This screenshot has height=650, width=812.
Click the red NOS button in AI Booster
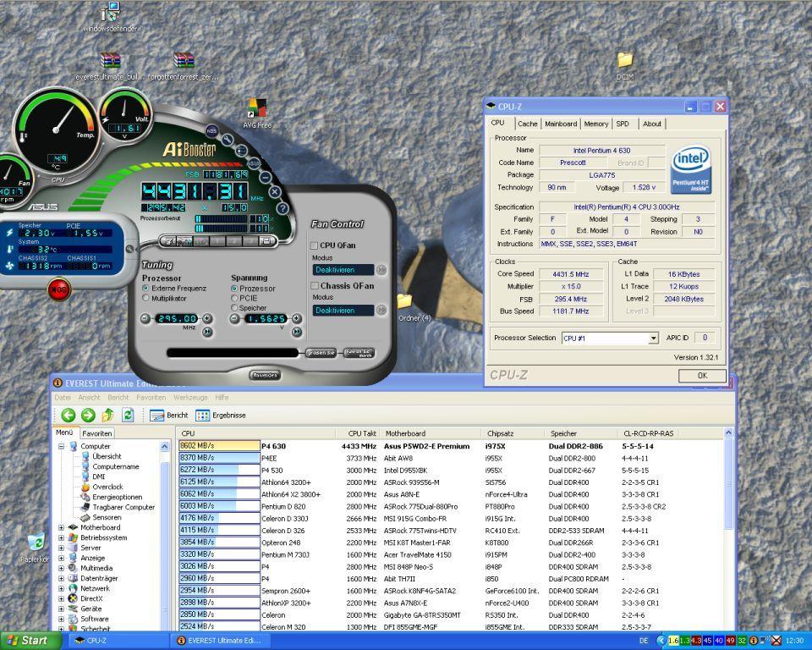[59, 289]
